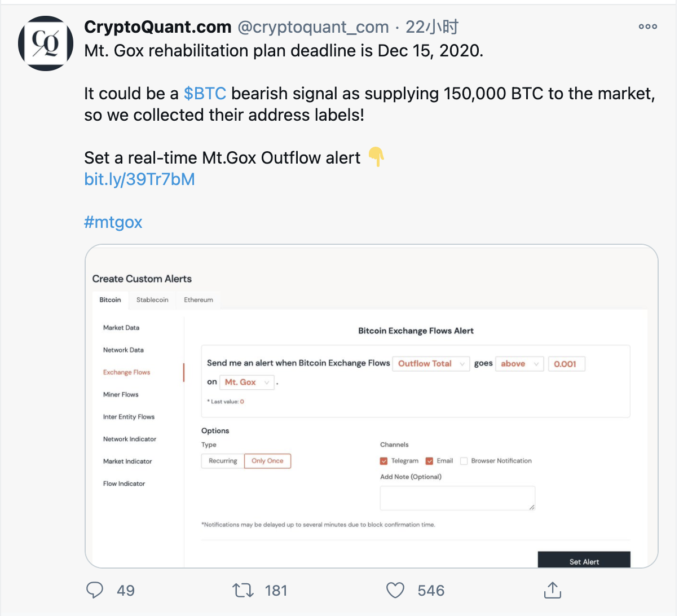
Task: Open the share tweet icon
Action: [x=553, y=590]
